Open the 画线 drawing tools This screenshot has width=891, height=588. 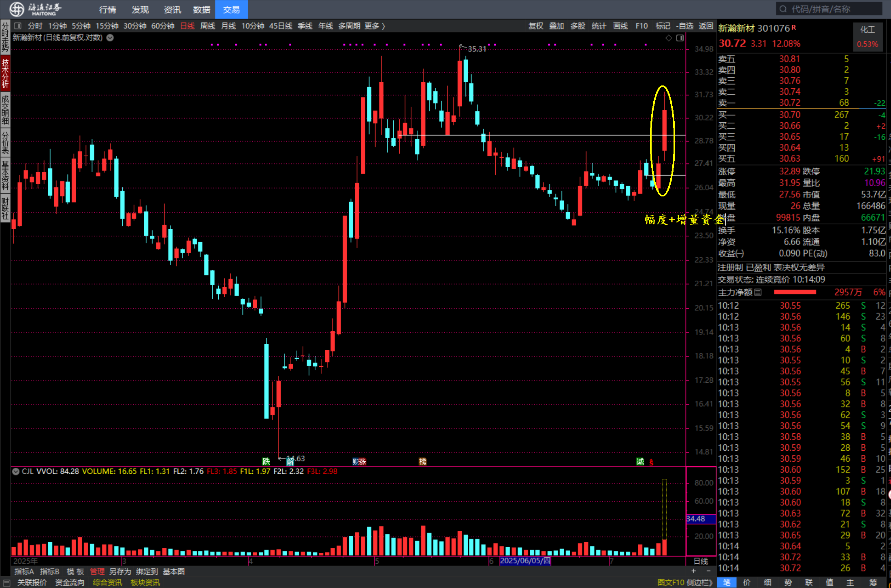tap(620, 26)
